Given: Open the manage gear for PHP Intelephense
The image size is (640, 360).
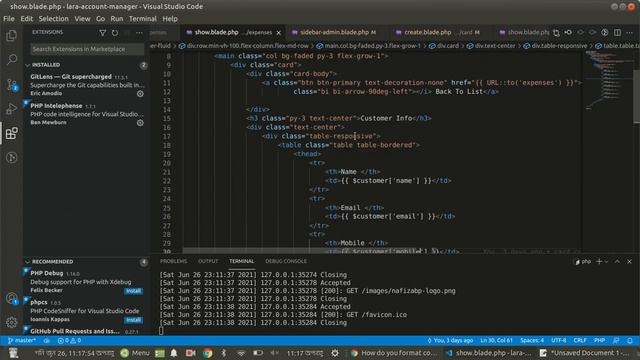Looking at the screenshot, I should coord(140,122).
